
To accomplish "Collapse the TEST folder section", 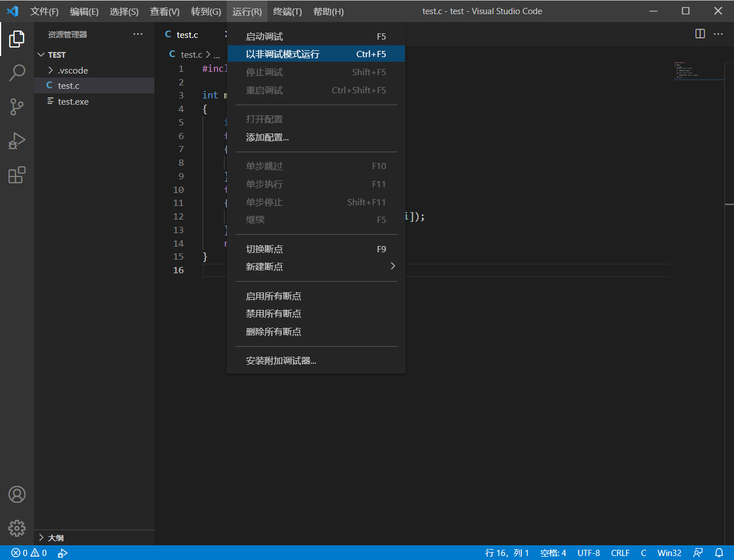I will 94,55.
